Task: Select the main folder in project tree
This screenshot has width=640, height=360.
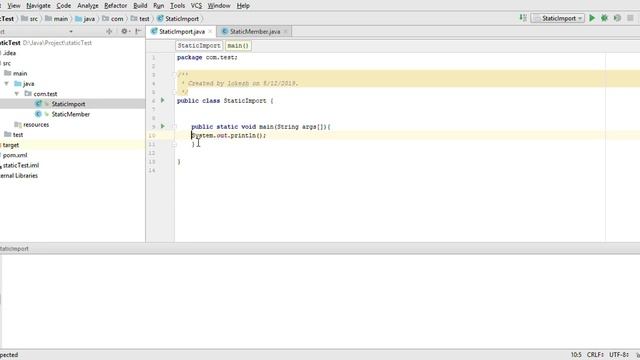Action: click(x=20, y=73)
